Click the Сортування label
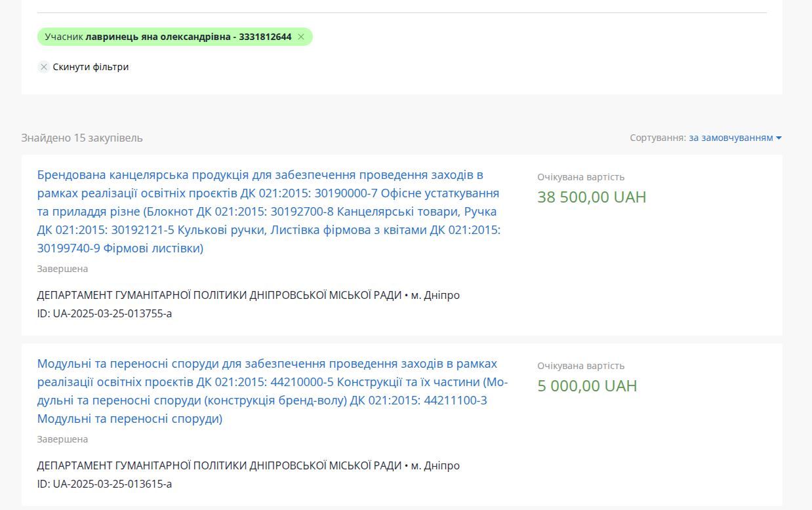The width and height of the screenshot is (812, 510). coord(657,138)
